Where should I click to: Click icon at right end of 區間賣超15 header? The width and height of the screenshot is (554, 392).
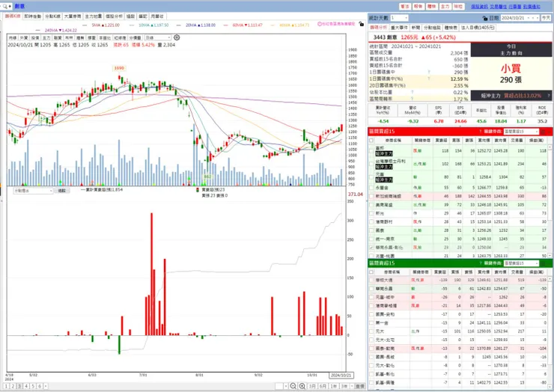543,263
